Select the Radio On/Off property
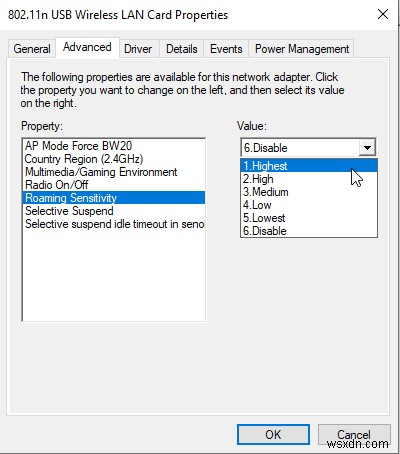Screen dimensions: 400x454 (x=114, y=185)
